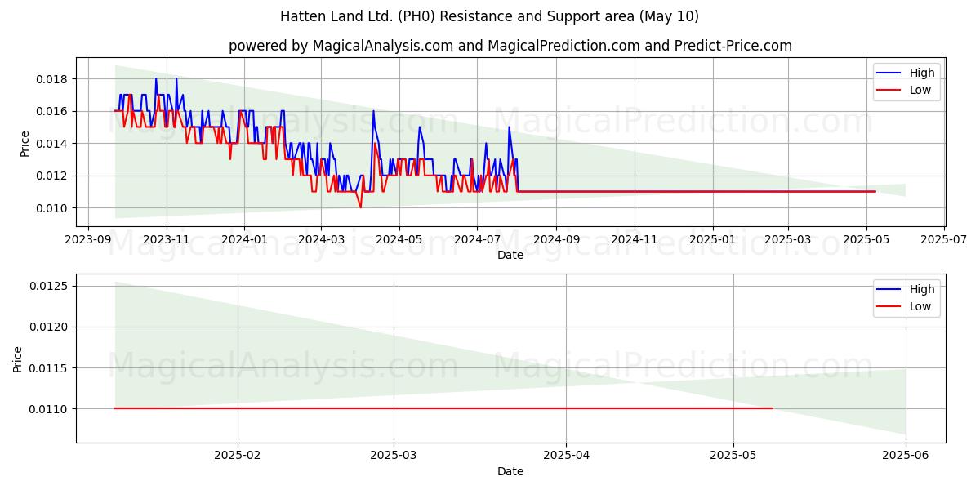
Task: Click the bottom chart date label 2025-03
Action: [x=394, y=457]
